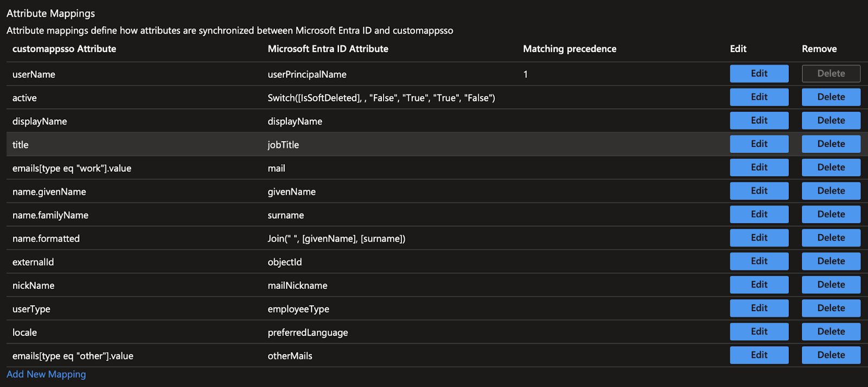Edit the nickName mapping
This screenshot has width=868, height=387.
click(x=759, y=285)
